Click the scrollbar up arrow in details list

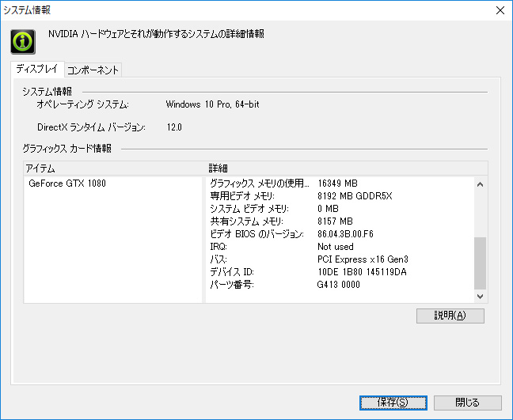click(x=480, y=184)
